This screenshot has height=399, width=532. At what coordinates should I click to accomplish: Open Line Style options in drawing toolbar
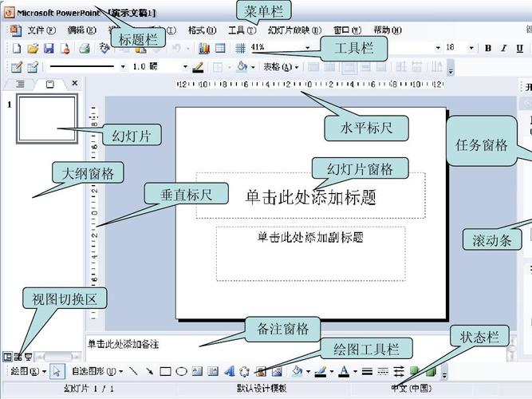click(367, 371)
